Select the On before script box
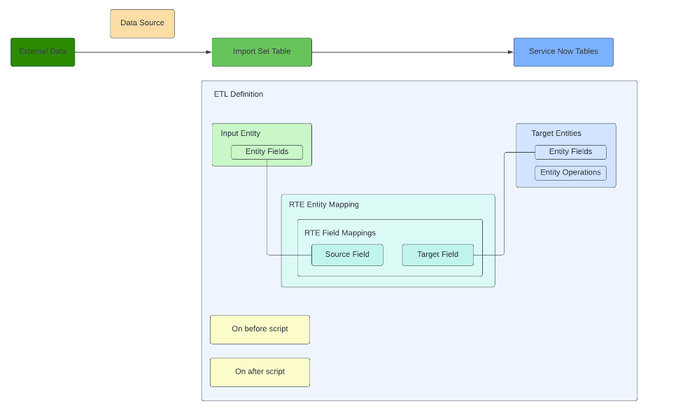Viewport: 683px width, 418px height. pos(260,330)
